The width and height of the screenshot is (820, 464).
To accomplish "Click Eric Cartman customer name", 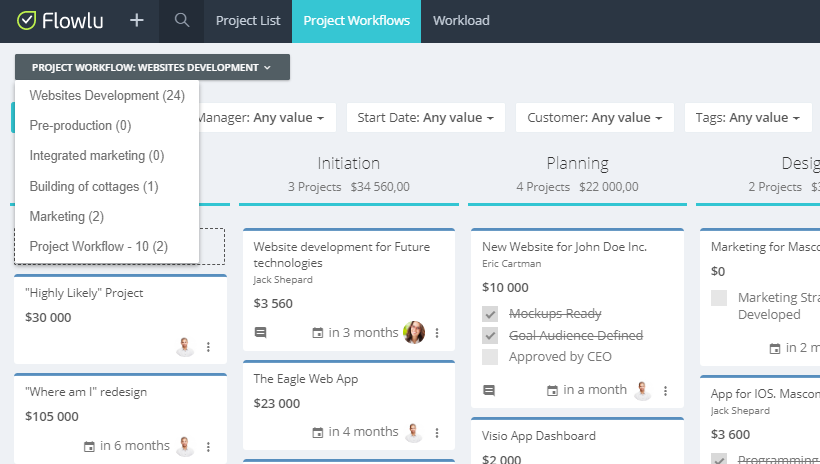I will (x=511, y=264).
